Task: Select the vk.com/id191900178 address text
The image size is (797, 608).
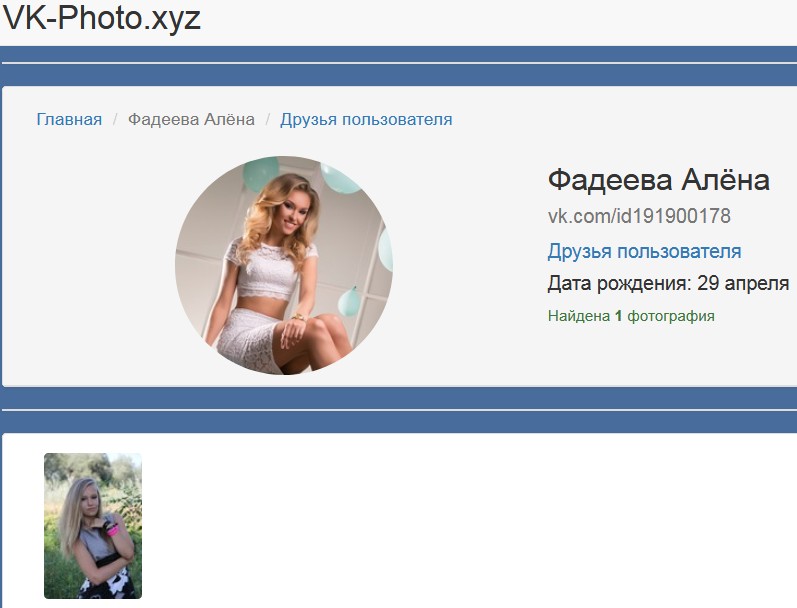Action: [x=639, y=216]
